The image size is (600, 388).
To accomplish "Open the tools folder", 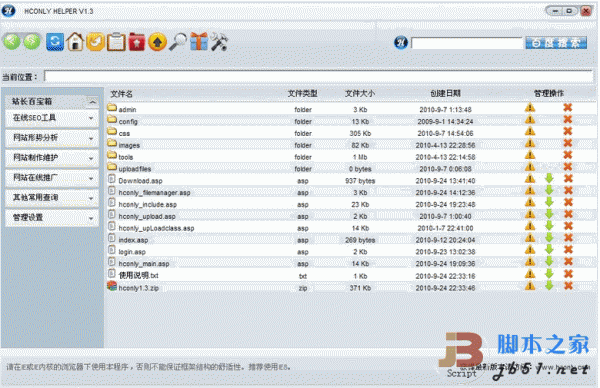I will 126,157.
